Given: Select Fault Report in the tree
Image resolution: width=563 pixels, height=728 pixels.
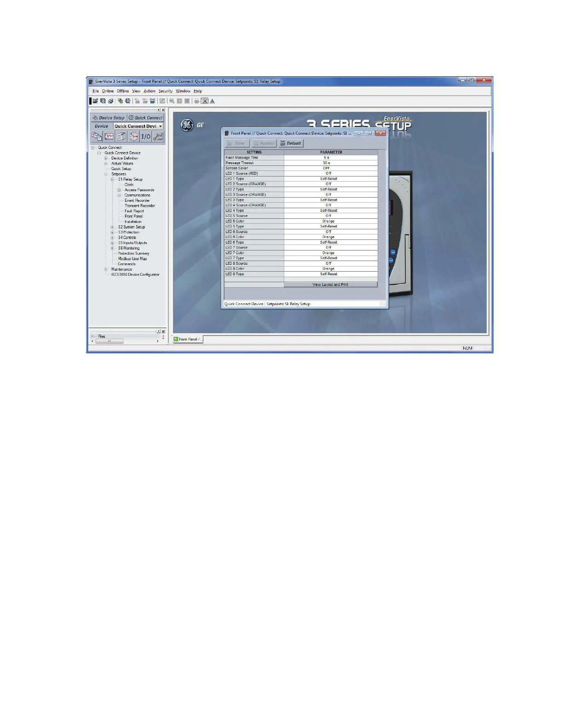Looking at the screenshot, I should 134,211.
